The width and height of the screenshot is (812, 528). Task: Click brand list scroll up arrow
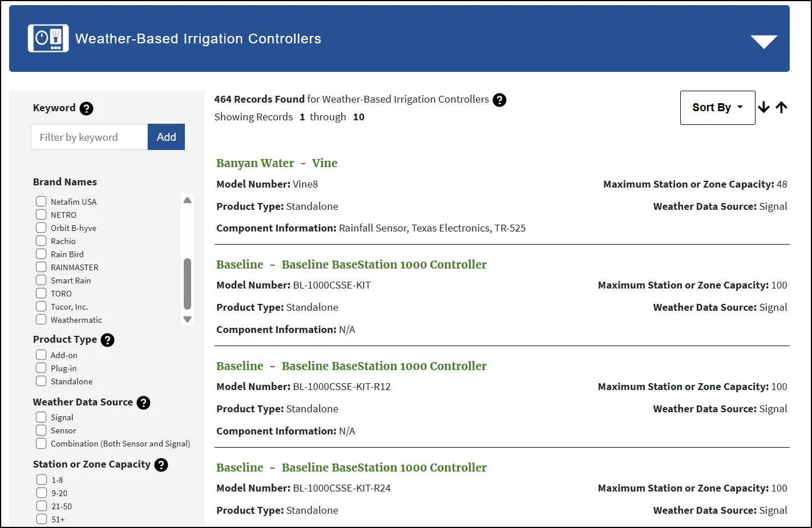coord(187,200)
